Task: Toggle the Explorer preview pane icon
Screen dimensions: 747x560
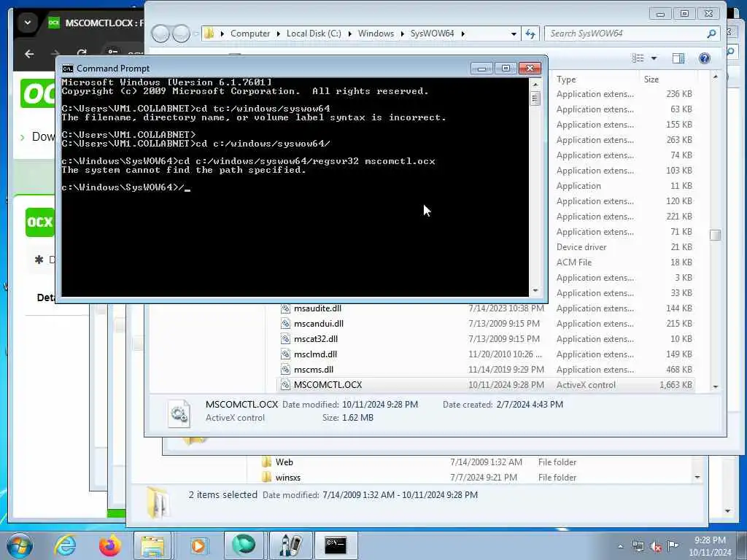Action: [678, 58]
